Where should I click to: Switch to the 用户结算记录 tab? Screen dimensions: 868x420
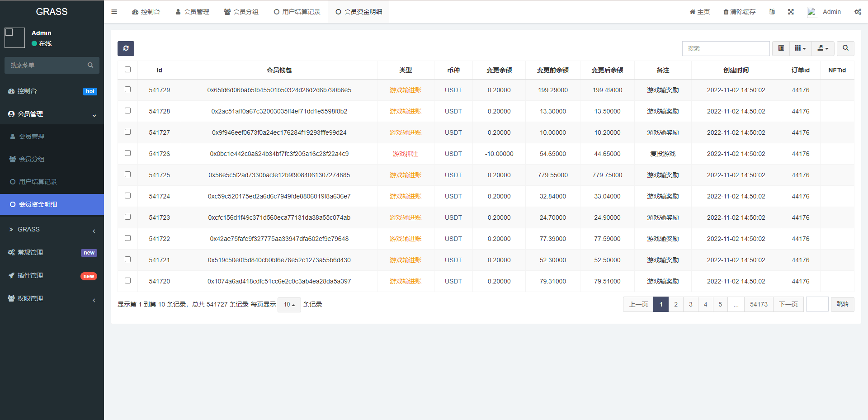coord(297,12)
